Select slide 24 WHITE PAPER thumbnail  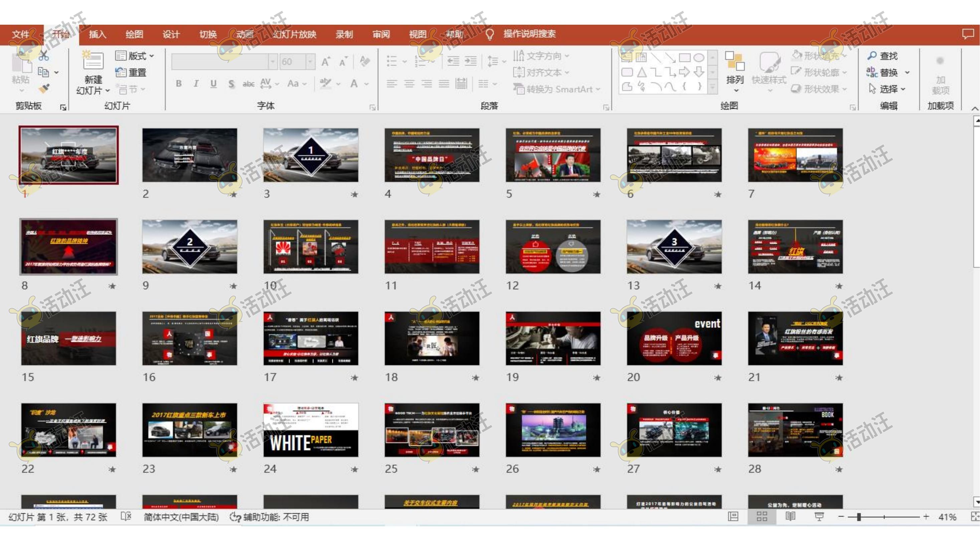[310, 430]
